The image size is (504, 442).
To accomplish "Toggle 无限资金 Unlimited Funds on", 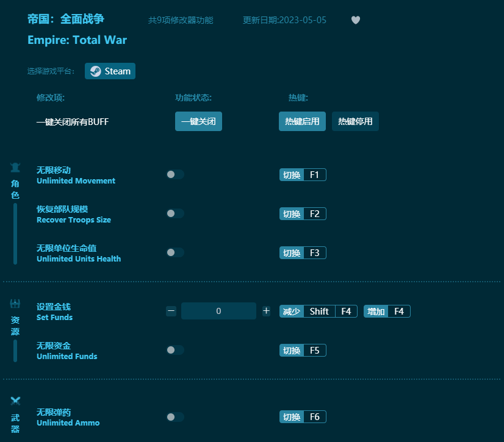I will pyautogui.click(x=175, y=350).
